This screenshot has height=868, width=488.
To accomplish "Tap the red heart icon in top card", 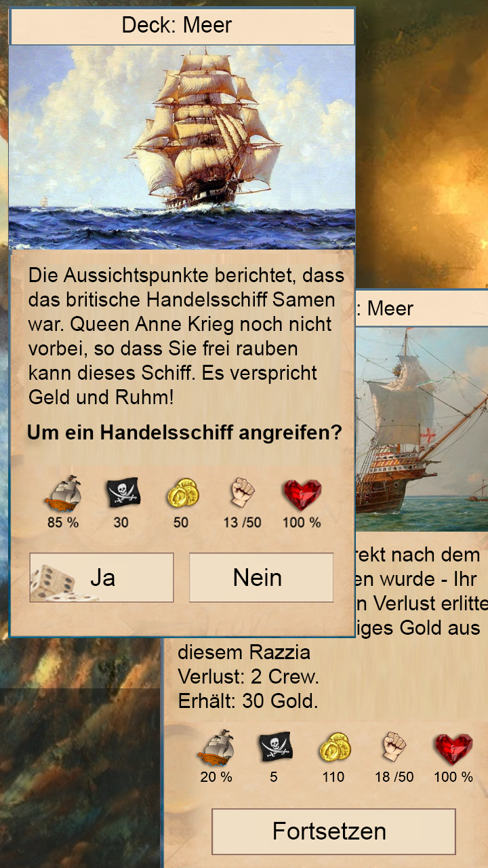I will (x=302, y=494).
